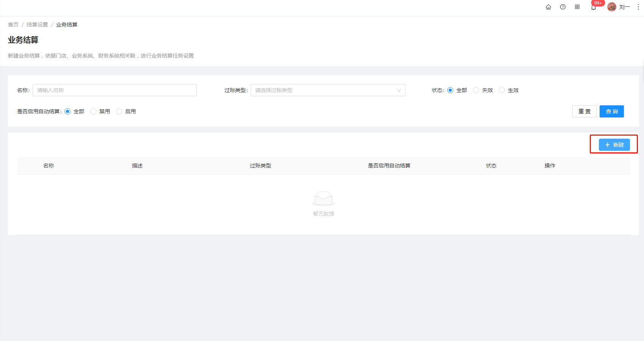Click the 业务结算 page title
The width and height of the screenshot is (644, 341).
(23, 40)
